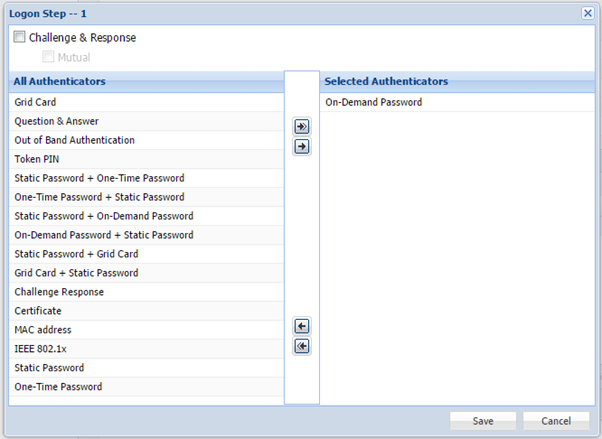This screenshot has height=439, width=602.
Task: Choose the Certificate authenticator
Action: coord(39,311)
